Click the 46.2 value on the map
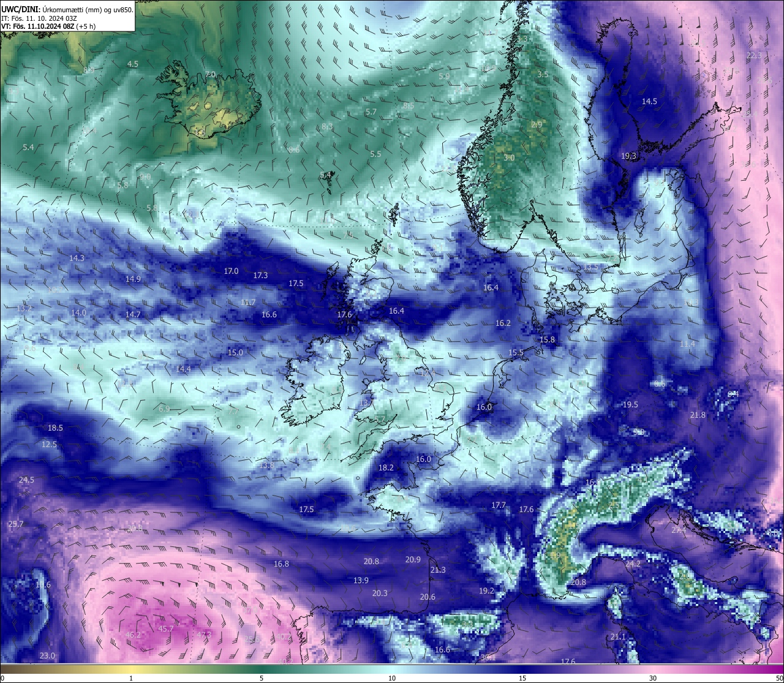The image size is (784, 683). tap(133, 635)
